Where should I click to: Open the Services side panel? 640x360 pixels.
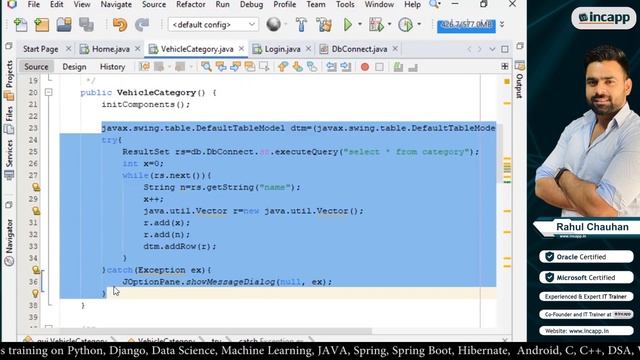(9, 159)
